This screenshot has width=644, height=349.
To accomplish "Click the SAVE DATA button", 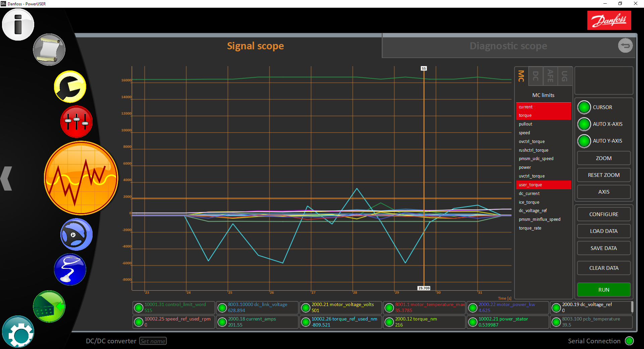I will (x=604, y=248).
